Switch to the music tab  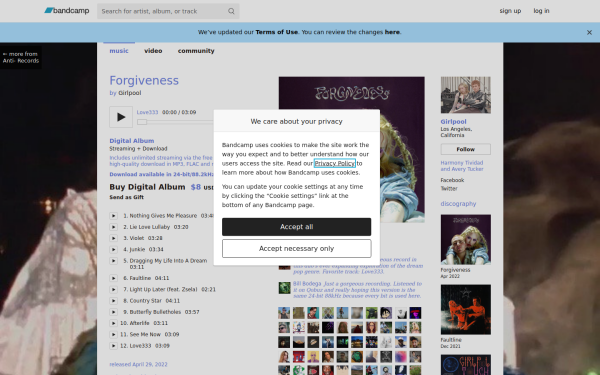(119, 51)
